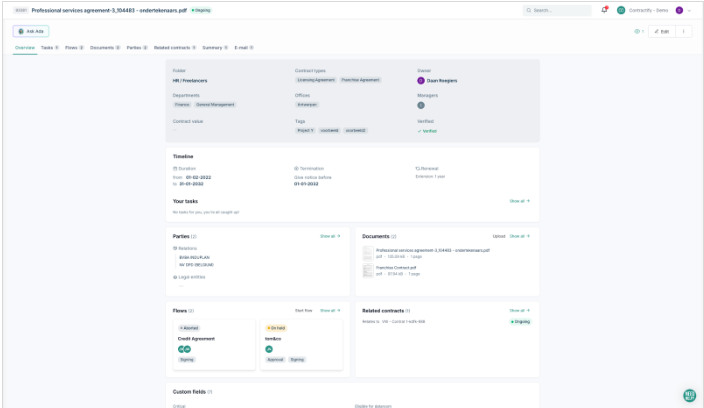
Task: Open the Professional services agreement PDF thumbnail
Action: [x=367, y=253]
